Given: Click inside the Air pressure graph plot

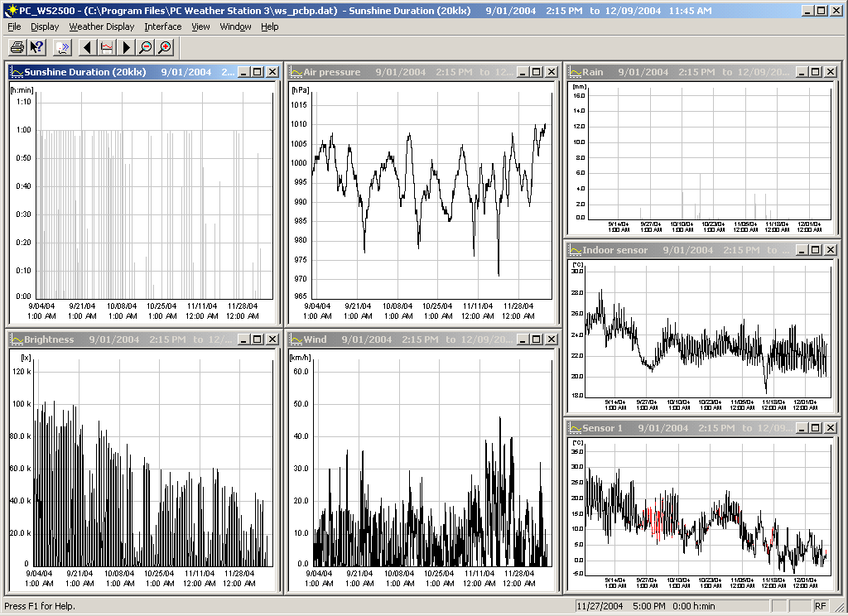Looking at the screenshot, I should [x=431, y=195].
